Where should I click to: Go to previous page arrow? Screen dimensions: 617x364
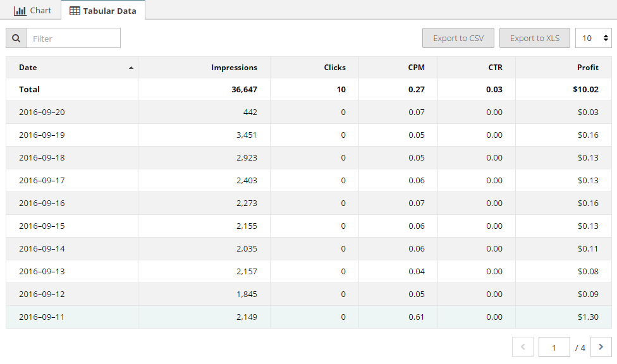[523, 347]
